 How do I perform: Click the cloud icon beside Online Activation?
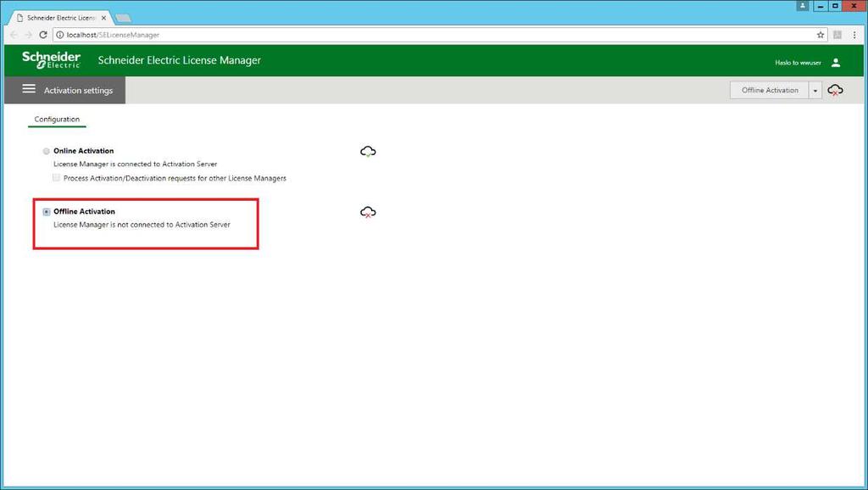[368, 151]
